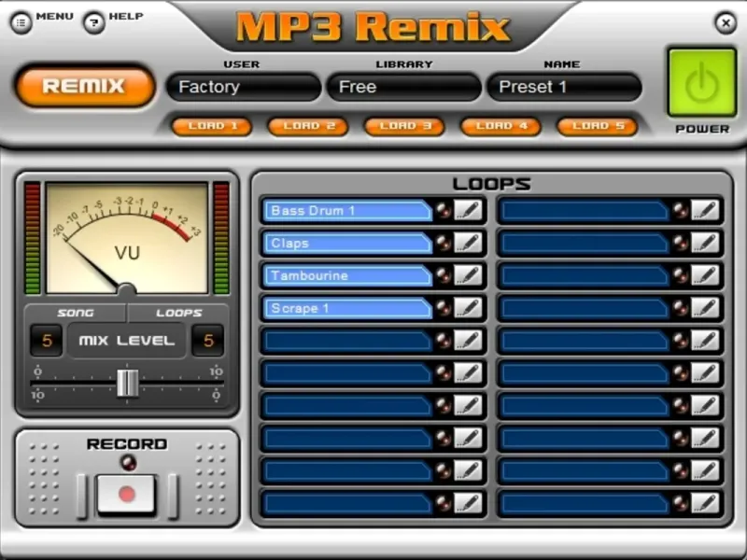
Task: Click pencil icon of right-column slot beside Scrape 1
Action: (705, 308)
